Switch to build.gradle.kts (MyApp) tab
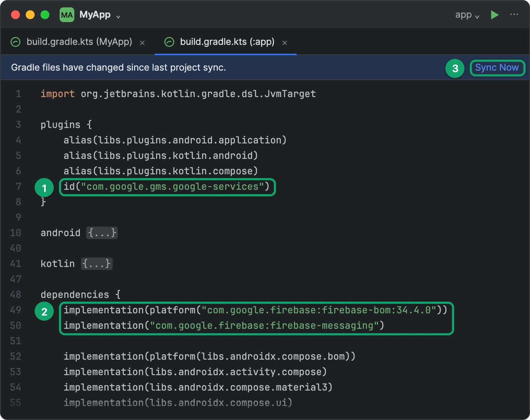Screen dimensions: 530x420 [x=78, y=42]
